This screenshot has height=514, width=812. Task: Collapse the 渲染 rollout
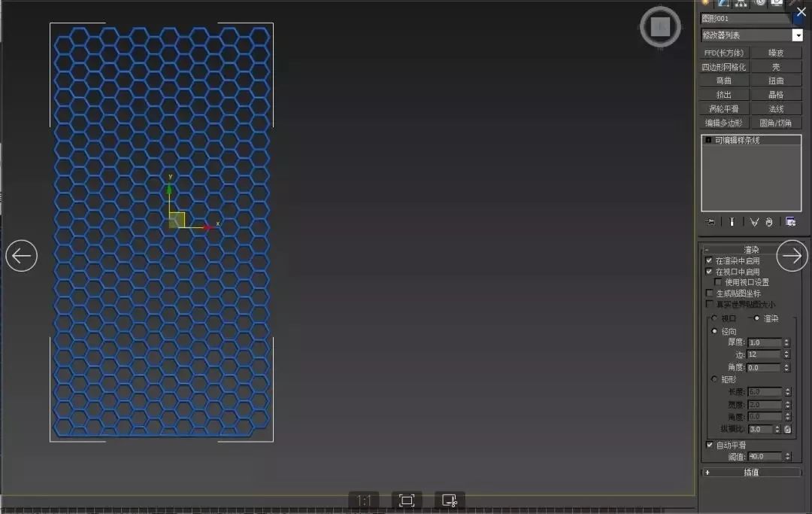(x=751, y=250)
